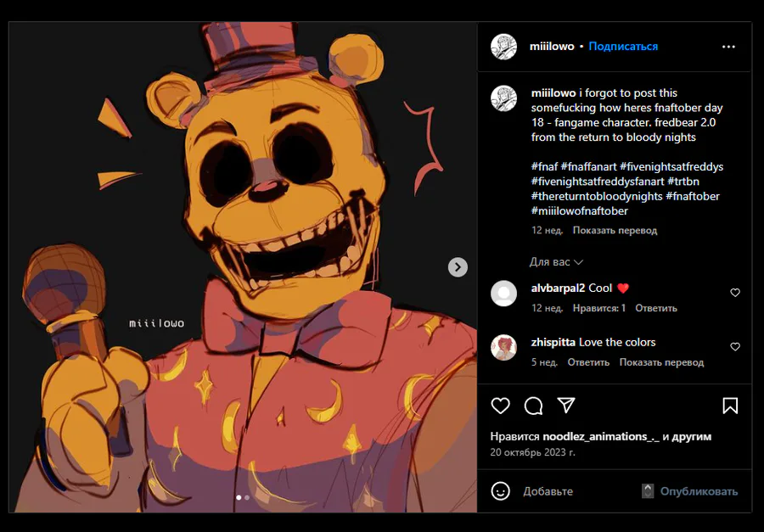
Task: Select the second carousel dot indicator
Action: (247, 497)
